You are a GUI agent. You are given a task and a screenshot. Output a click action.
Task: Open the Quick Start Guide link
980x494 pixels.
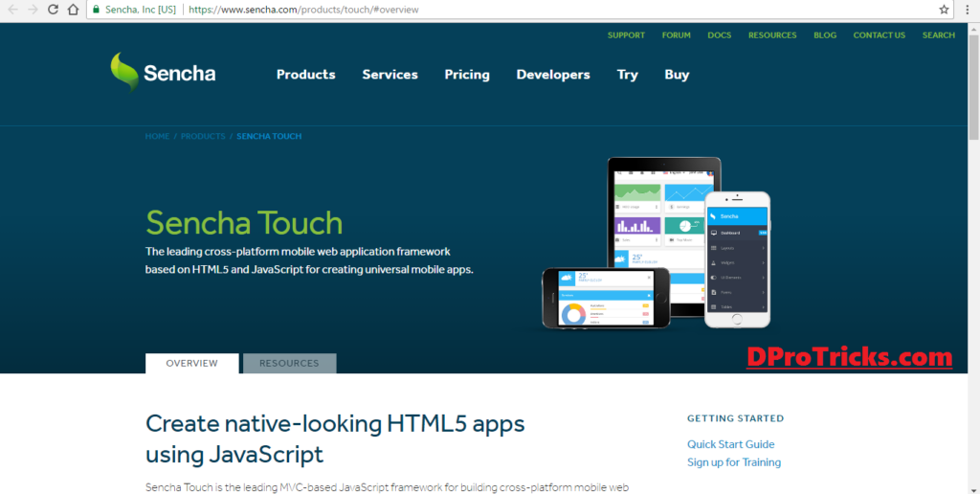pos(730,444)
